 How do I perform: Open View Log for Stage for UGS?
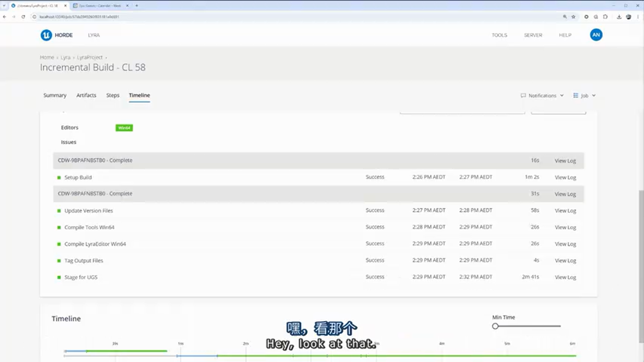(565, 278)
